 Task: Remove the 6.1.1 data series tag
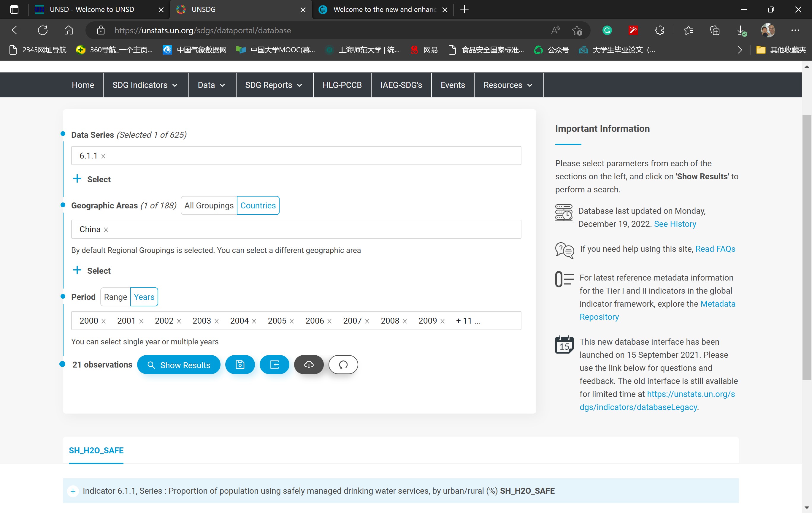(x=104, y=156)
